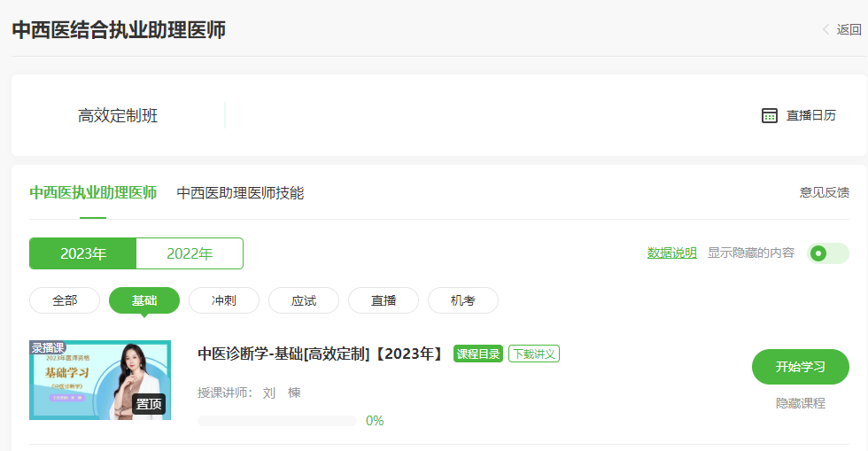The height and width of the screenshot is (451, 868).
Task: Open the 课程目录 tag
Action: click(478, 354)
